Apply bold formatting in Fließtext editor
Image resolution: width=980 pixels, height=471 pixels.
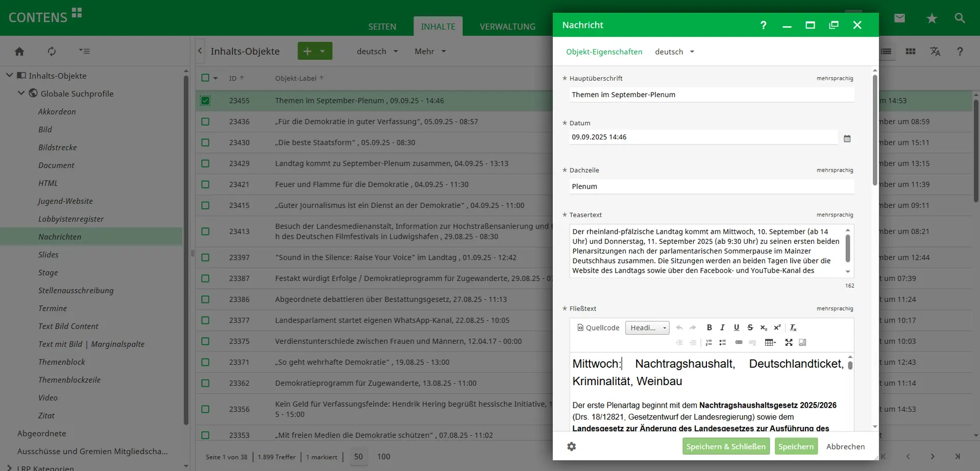pyautogui.click(x=709, y=327)
